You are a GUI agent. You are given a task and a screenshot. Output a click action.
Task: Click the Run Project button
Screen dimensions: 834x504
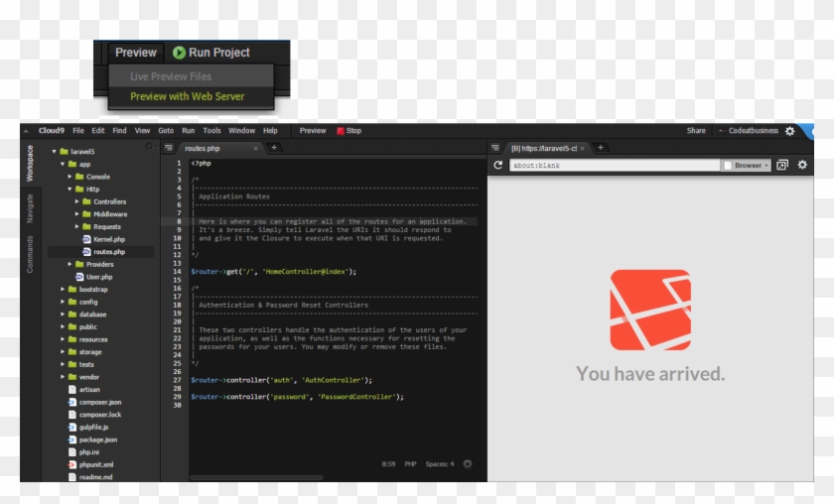[x=210, y=53]
